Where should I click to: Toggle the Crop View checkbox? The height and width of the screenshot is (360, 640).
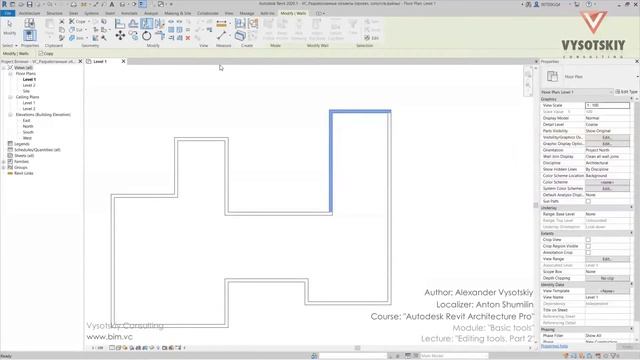(x=588, y=240)
